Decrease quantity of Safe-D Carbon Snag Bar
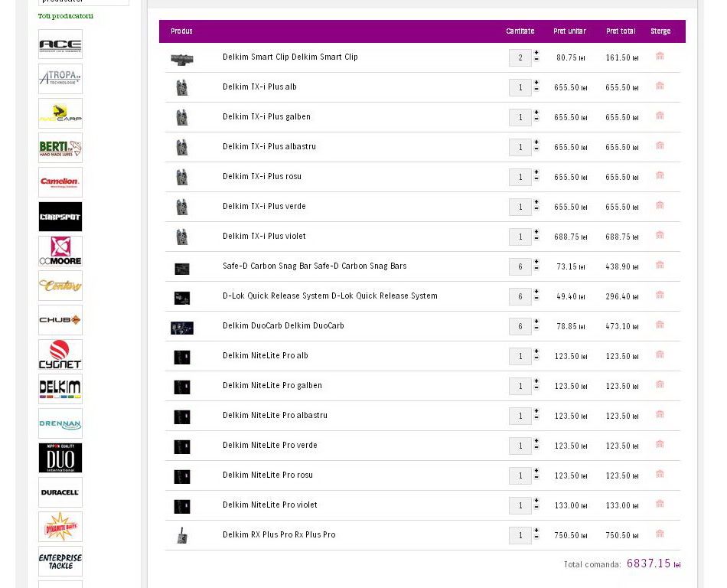The width and height of the screenshot is (727, 588). 536,270
